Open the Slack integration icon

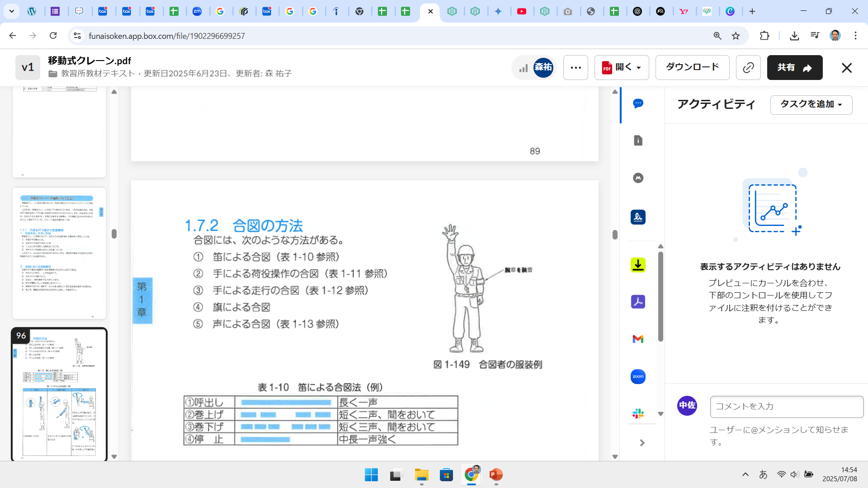pyautogui.click(x=638, y=413)
